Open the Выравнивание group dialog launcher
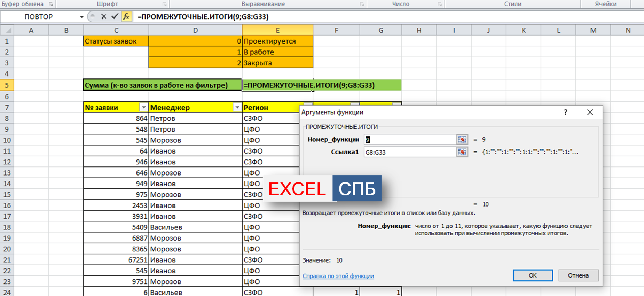This screenshot has height=296, width=644. tap(362, 4)
